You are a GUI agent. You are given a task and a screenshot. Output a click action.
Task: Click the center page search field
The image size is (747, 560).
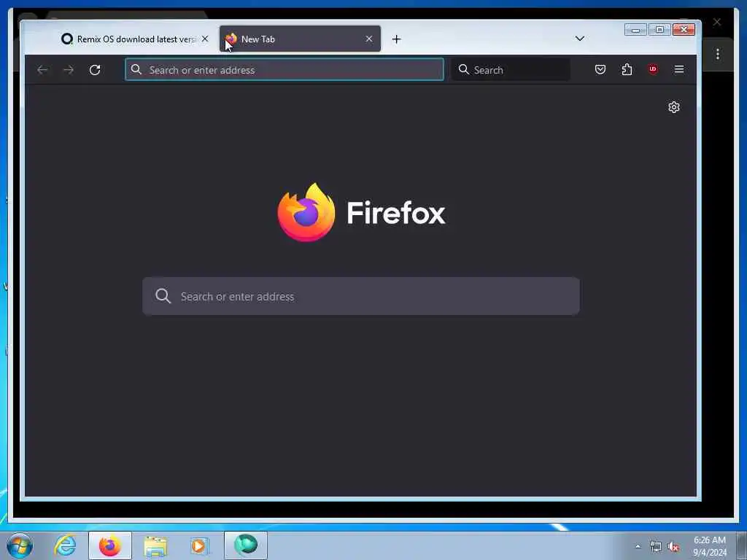361,296
